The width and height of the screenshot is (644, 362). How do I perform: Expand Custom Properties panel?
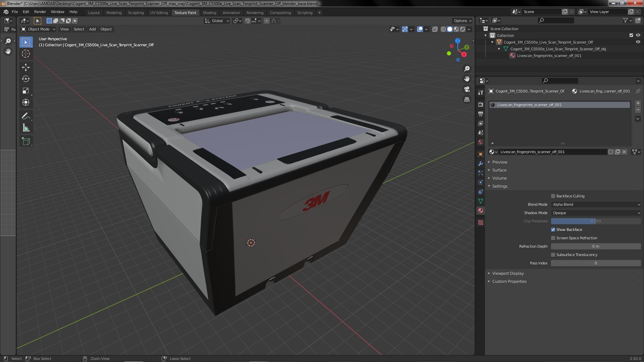509,282
